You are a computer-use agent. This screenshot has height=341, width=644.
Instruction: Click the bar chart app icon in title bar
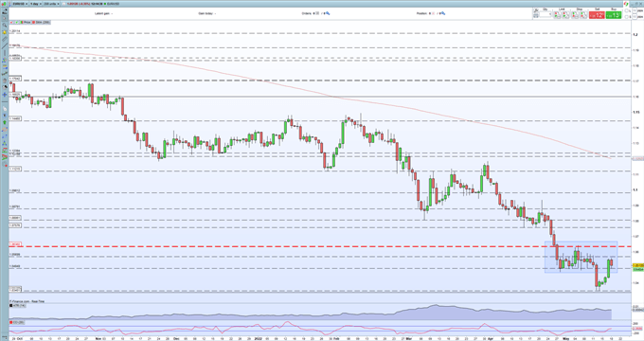coord(5,4)
